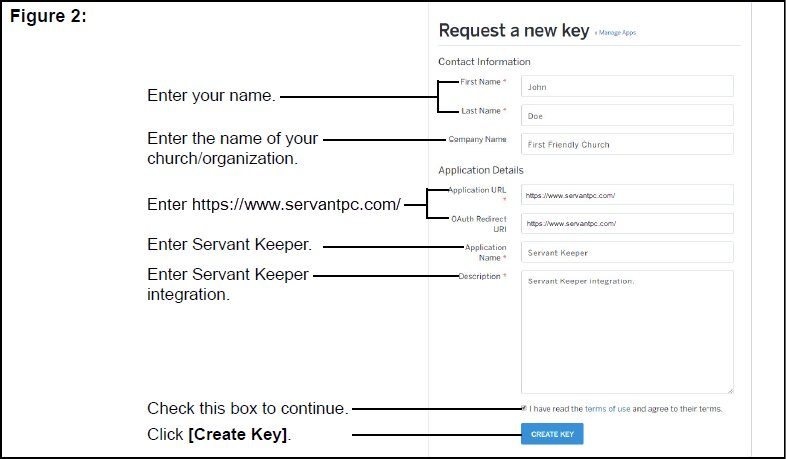
Task: Focus the Application URL input field
Action: pyautogui.click(x=627, y=194)
